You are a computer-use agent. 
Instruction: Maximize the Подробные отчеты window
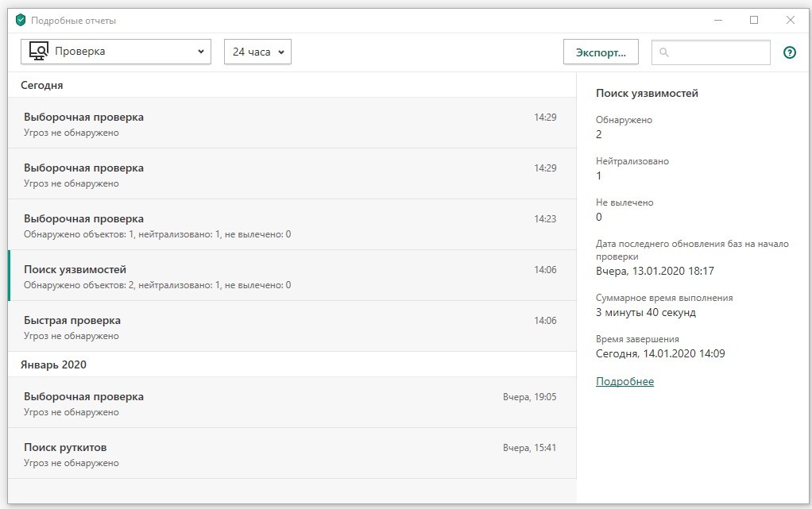(x=754, y=20)
